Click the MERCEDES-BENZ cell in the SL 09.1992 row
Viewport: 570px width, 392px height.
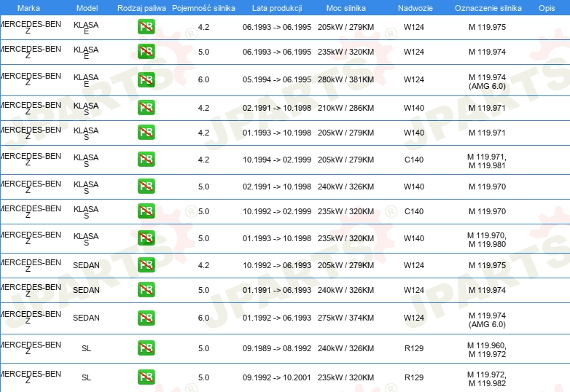coord(31,377)
